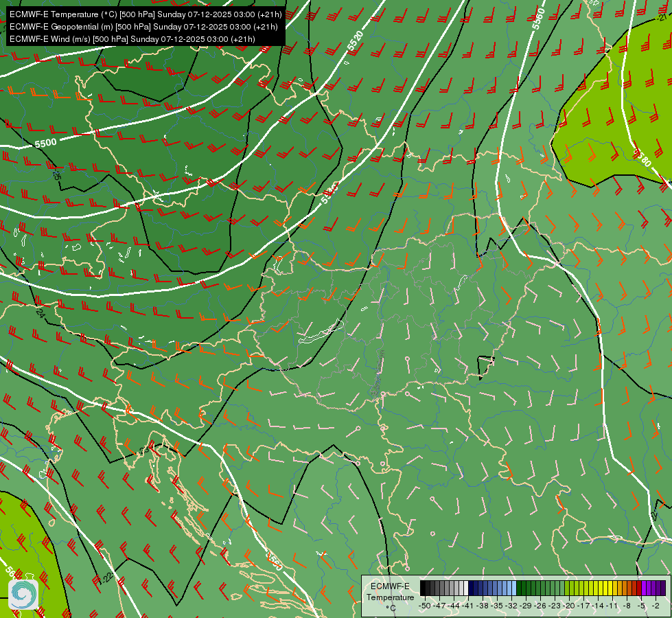The width and height of the screenshot is (672, 618).
Task: Click the -14 legend tick label
Action: coord(598,606)
